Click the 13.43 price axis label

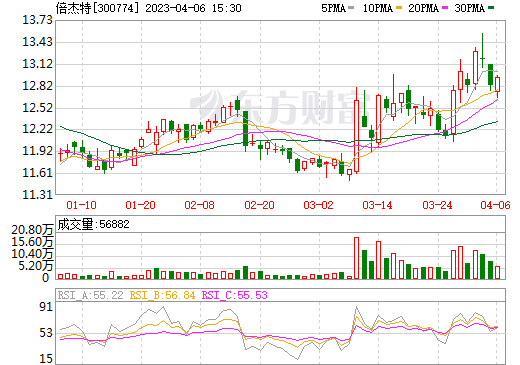coord(37,42)
